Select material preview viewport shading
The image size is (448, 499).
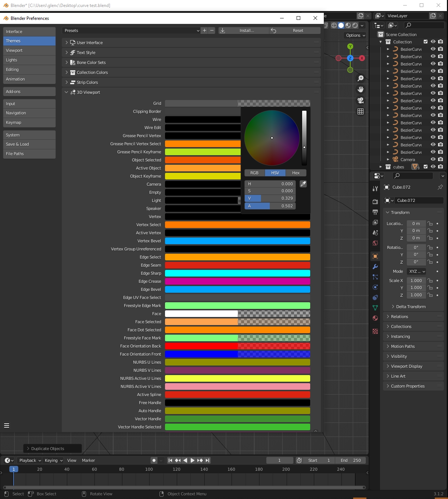(x=348, y=25)
